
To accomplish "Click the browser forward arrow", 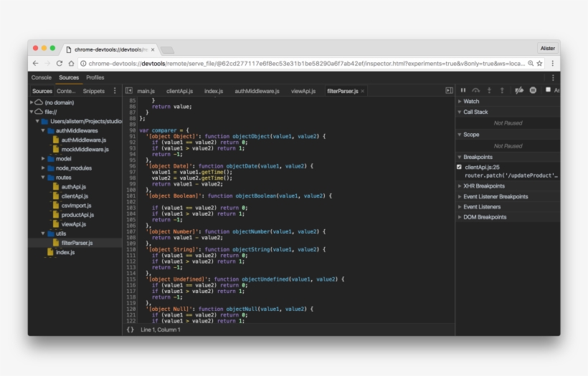I will pyautogui.click(x=47, y=63).
